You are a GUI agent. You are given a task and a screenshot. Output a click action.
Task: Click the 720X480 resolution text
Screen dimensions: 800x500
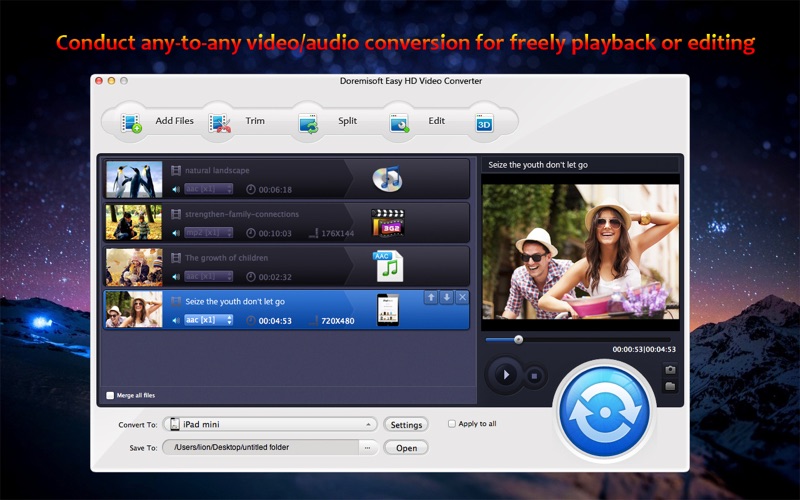click(x=338, y=321)
